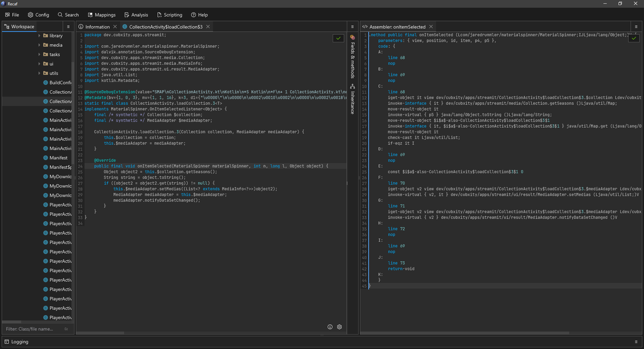The image size is (644, 349).
Task: Select the CollectionActivity$loadCollection$3 tab
Action: (165, 26)
